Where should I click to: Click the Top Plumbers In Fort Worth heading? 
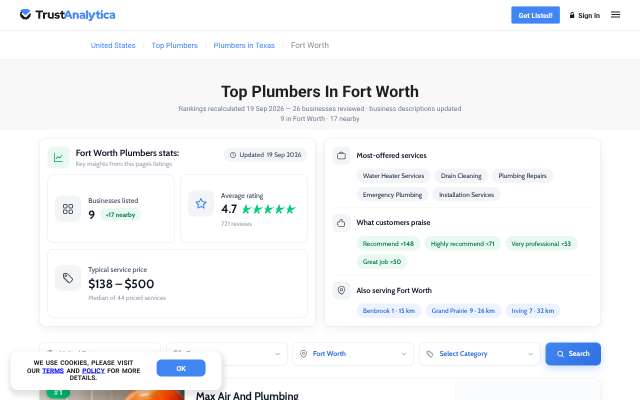(x=320, y=91)
